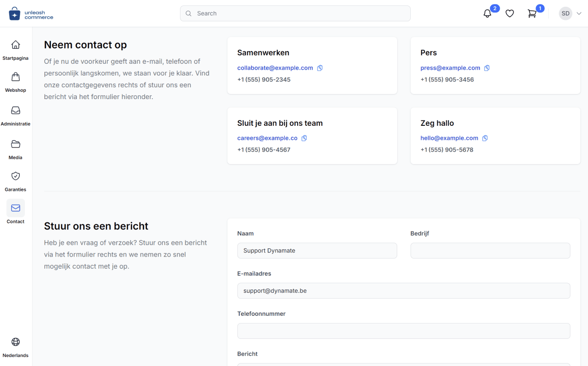Viewport: 588px width, 366px height.
Task: Open the notifications bell
Action: tap(487, 14)
